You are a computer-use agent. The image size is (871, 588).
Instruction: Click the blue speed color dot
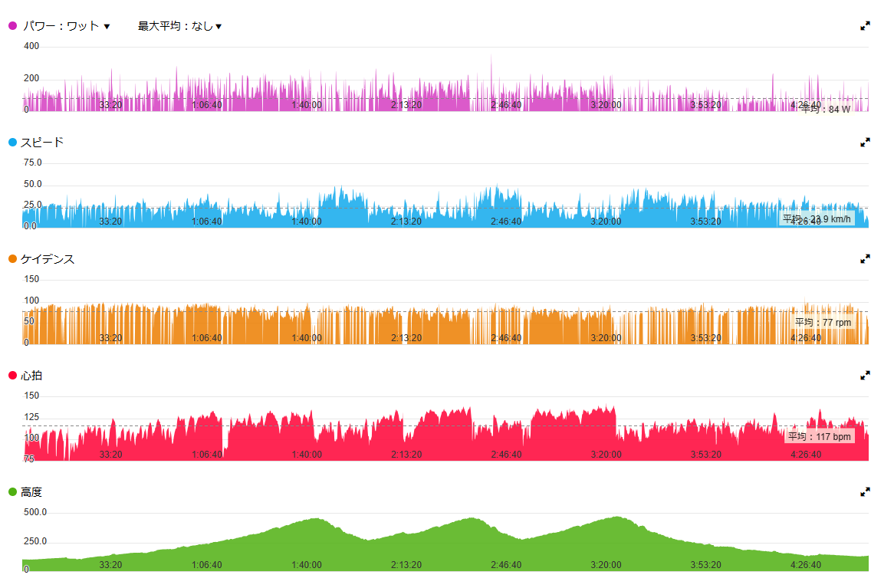click(13, 143)
